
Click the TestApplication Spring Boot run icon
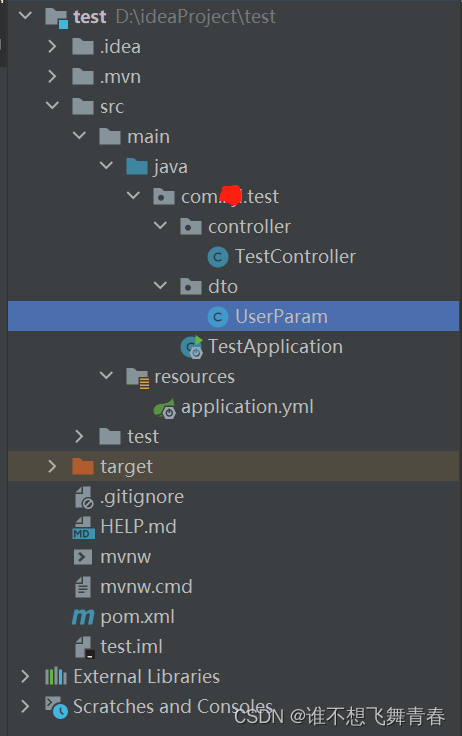(192, 347)
